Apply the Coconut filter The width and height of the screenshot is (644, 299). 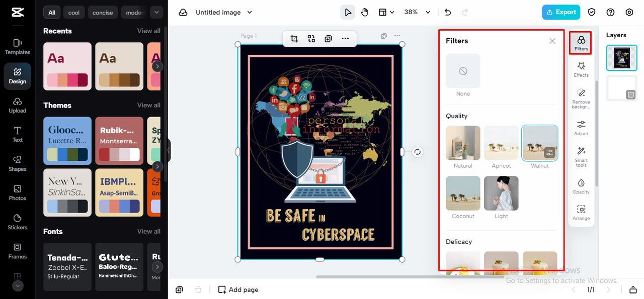463,193
